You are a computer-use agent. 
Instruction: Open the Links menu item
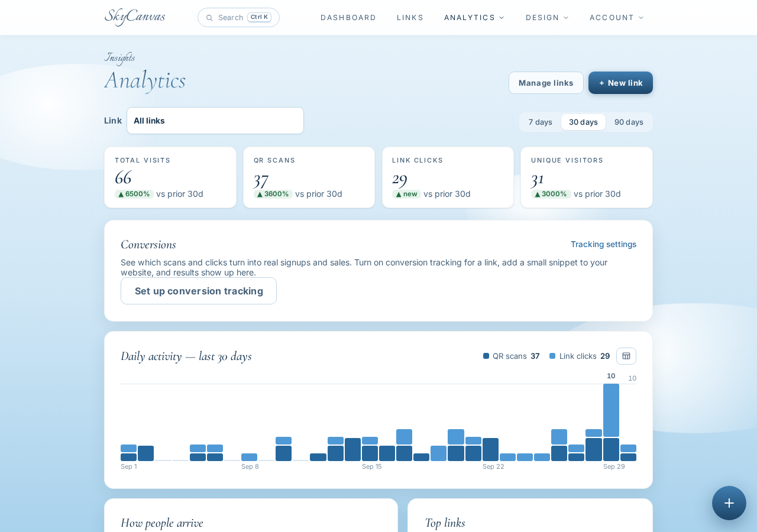pos(410,18)
